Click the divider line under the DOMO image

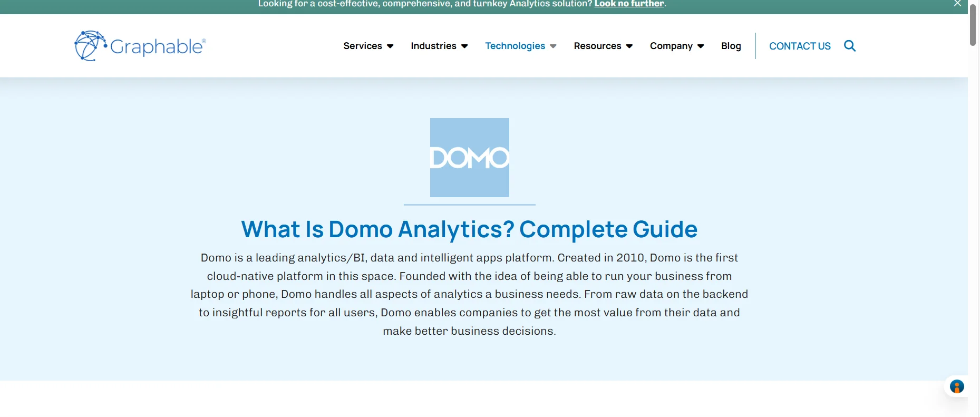coord(469,203)
